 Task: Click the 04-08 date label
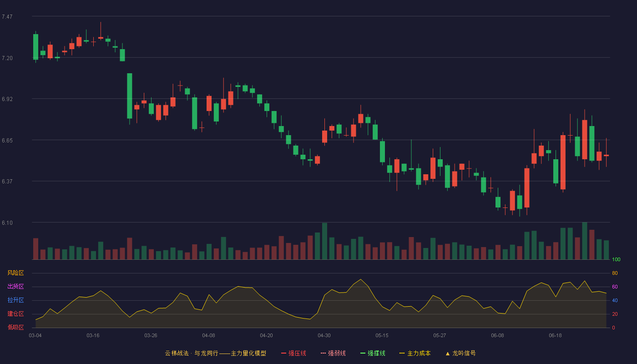click(208, 335)
